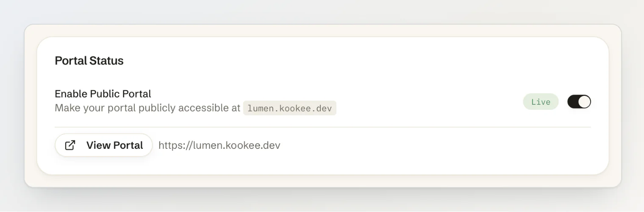Click the View Portal button
This screenshot has height=212, width=644.
(x=104, y=145)
